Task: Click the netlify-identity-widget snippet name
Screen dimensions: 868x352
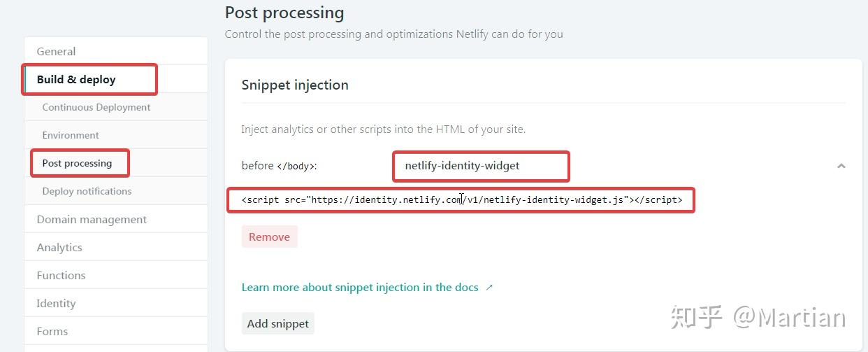Action: point(462,166)
